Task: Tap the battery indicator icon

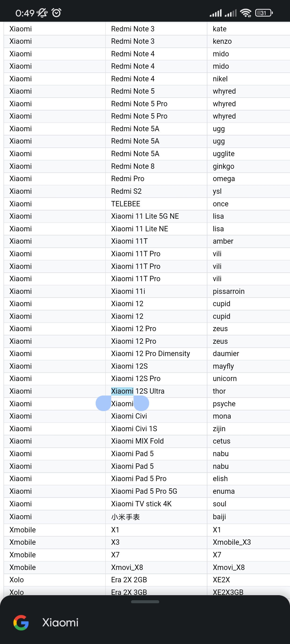Action: tap(264, 13)
